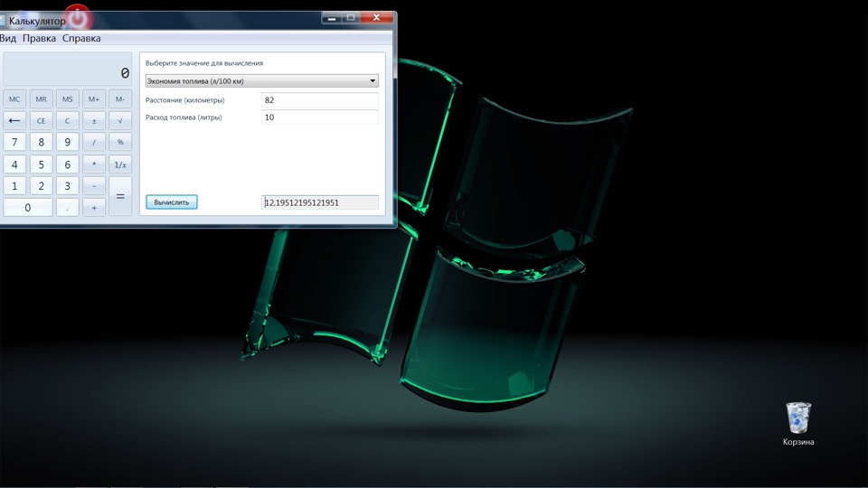Click the reciprocal 1/x key
868x488 pixels.
[120, 164]
